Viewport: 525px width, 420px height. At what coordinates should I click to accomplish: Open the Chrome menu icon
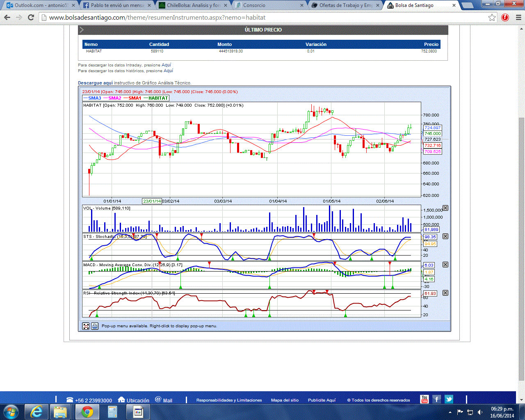518,18
